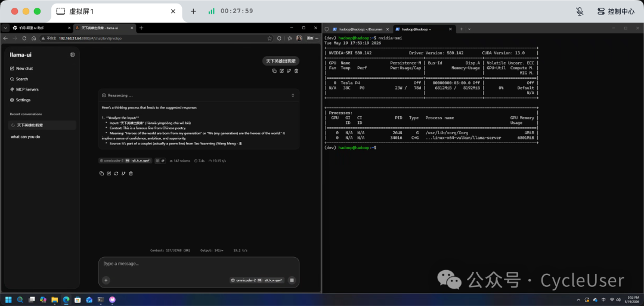Copy the user message 天下英雄出我辈
The width and height of the screenshot is (644, 306).
tap(274, 71)
